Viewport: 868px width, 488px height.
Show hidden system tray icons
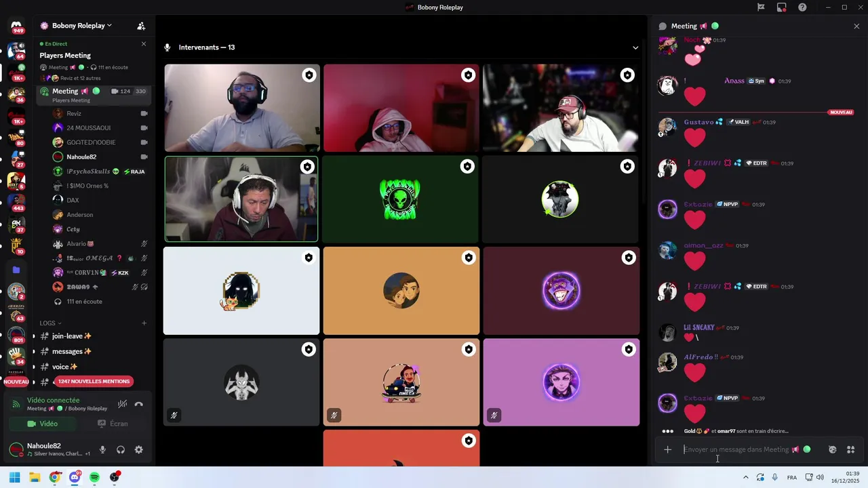[x=746, y=477]
